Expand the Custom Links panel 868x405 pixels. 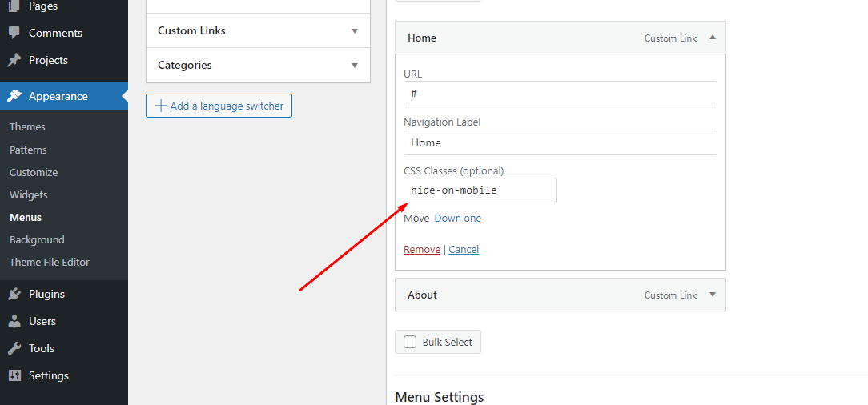click(258, 30)
